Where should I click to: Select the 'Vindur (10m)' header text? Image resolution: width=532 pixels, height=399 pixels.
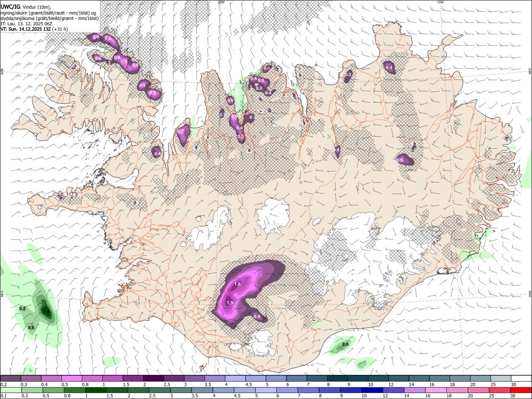[37, 7]
